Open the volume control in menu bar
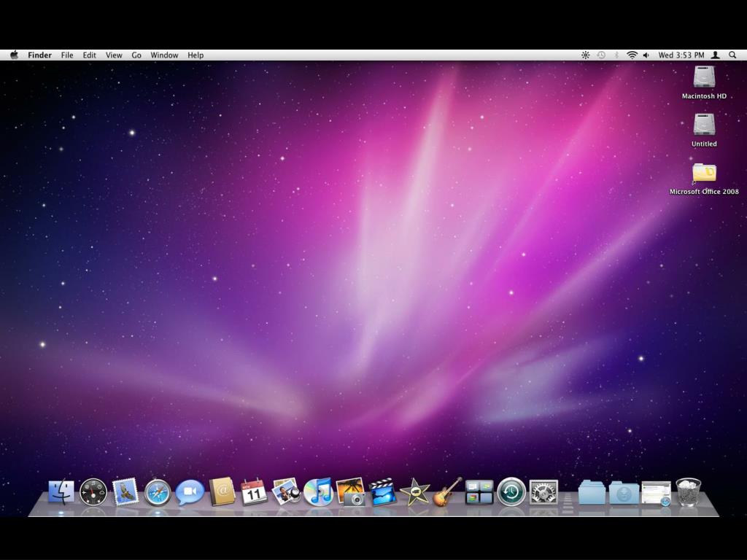The width and height of the screenshot is (747, 560). point(646,55)
